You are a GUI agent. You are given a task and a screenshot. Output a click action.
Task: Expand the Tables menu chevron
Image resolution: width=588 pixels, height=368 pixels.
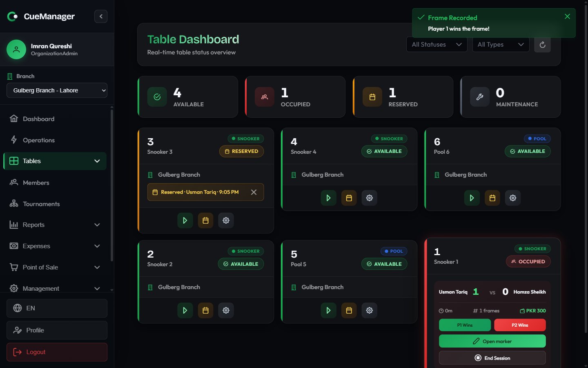tap(97, 161)
